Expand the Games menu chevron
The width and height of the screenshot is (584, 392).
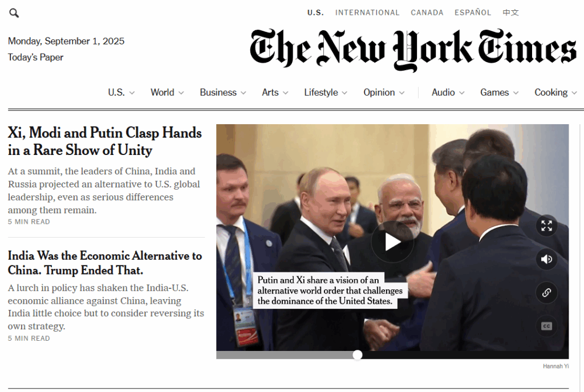[x=516, y=93]
